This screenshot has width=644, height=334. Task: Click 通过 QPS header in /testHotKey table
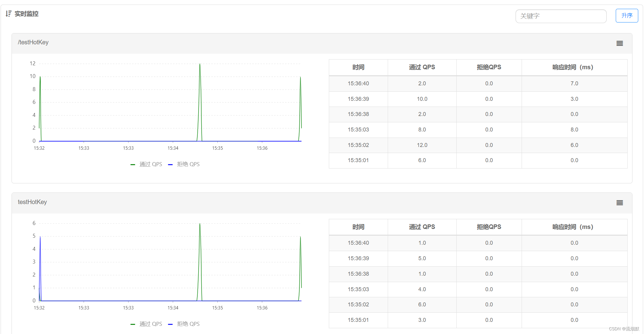(x=422, y=67)
